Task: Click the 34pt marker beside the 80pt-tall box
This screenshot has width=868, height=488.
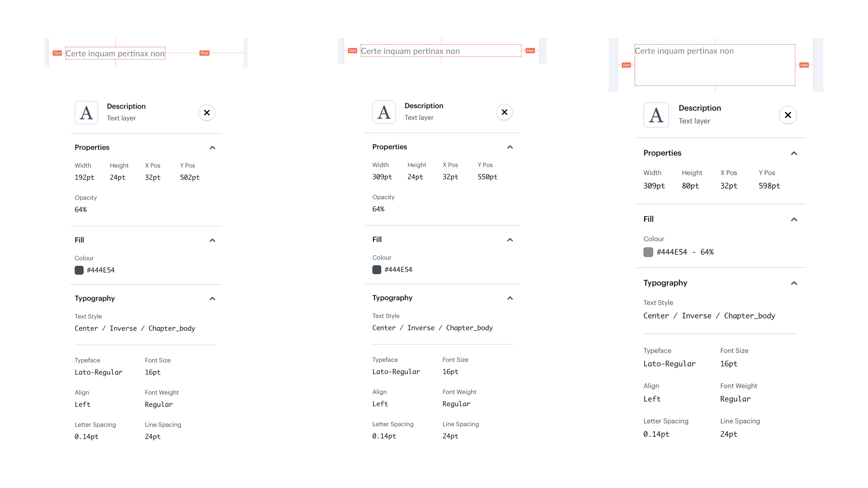Action: point(804,65)
